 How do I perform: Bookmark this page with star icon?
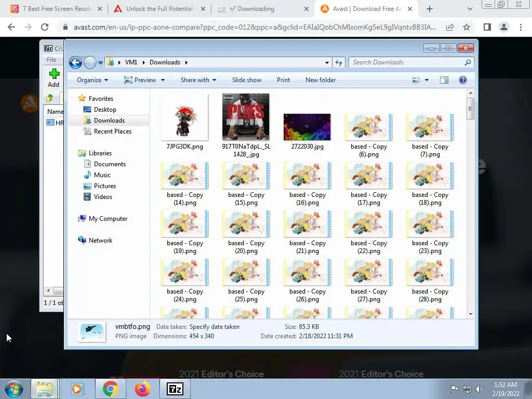(467, 27)
